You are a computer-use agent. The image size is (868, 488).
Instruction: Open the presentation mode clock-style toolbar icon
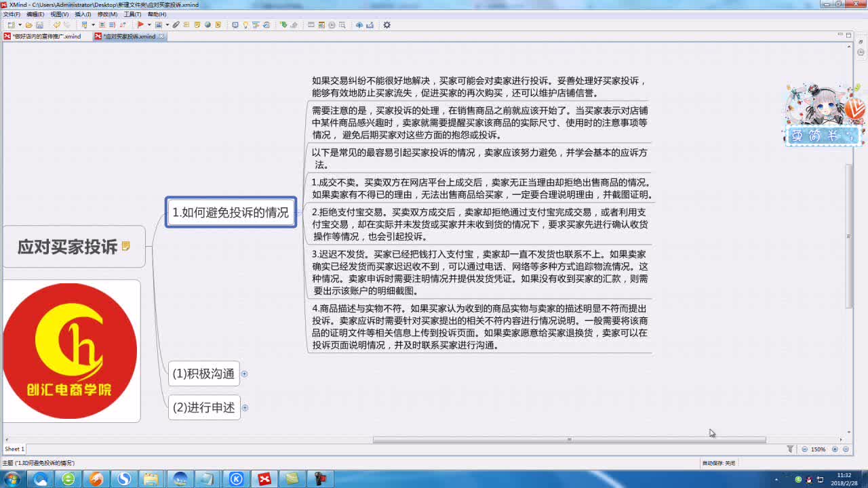(331, 24)
